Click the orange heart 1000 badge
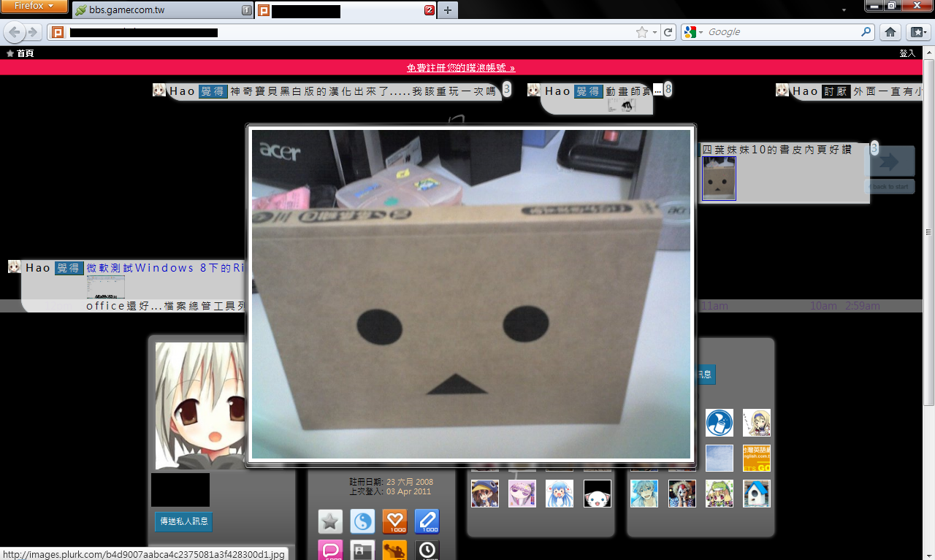935x560 pixels. pyautogui.click(x=394, y=521)
